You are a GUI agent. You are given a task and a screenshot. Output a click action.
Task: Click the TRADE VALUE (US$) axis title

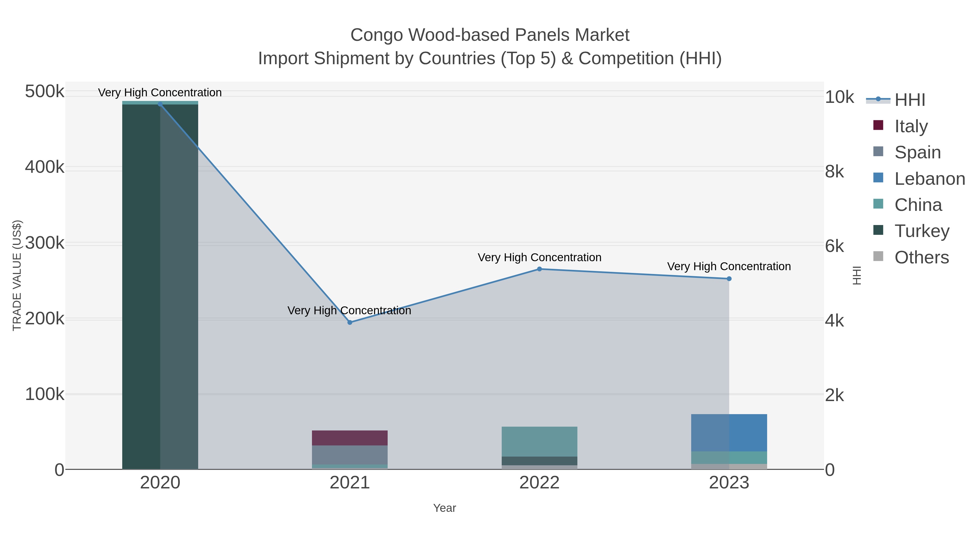point(17,275)
